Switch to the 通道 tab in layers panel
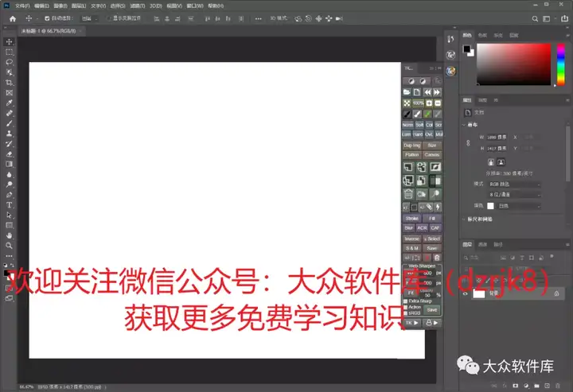573x392 pixels. point(482,245)
